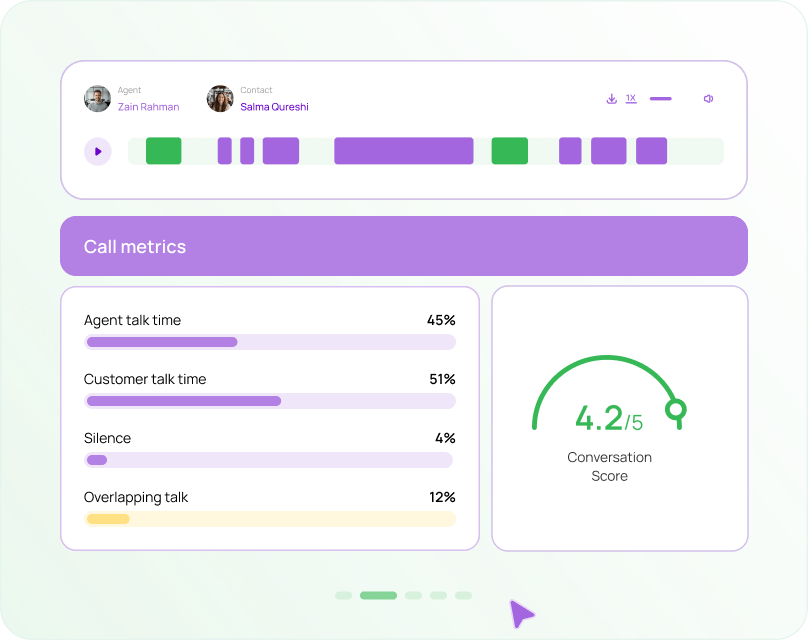Go to the first carousel slide dot
Screen dimensions: 808x640
pos(343,595)
